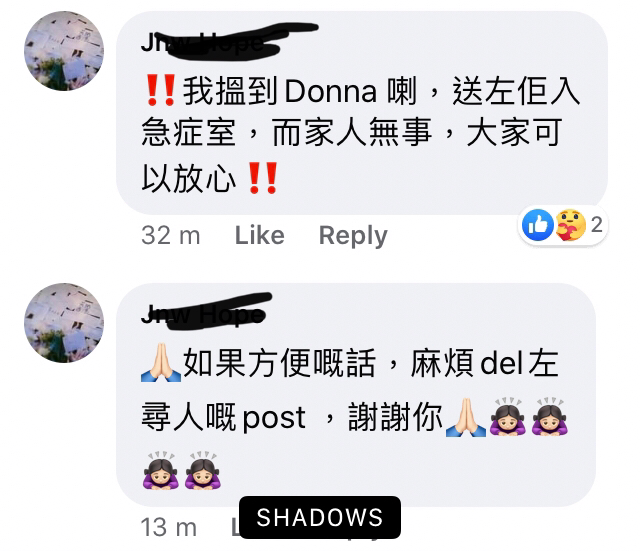Screen dimensions: 640x551
Task: Click praying hands emoji after 謝謝你
Action: click(466, 418)
